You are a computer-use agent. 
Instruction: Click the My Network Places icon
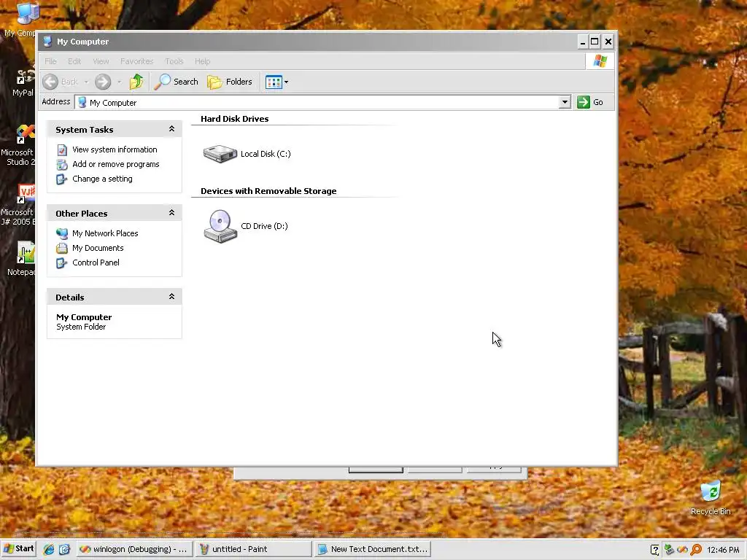click(x=62, y=233)
